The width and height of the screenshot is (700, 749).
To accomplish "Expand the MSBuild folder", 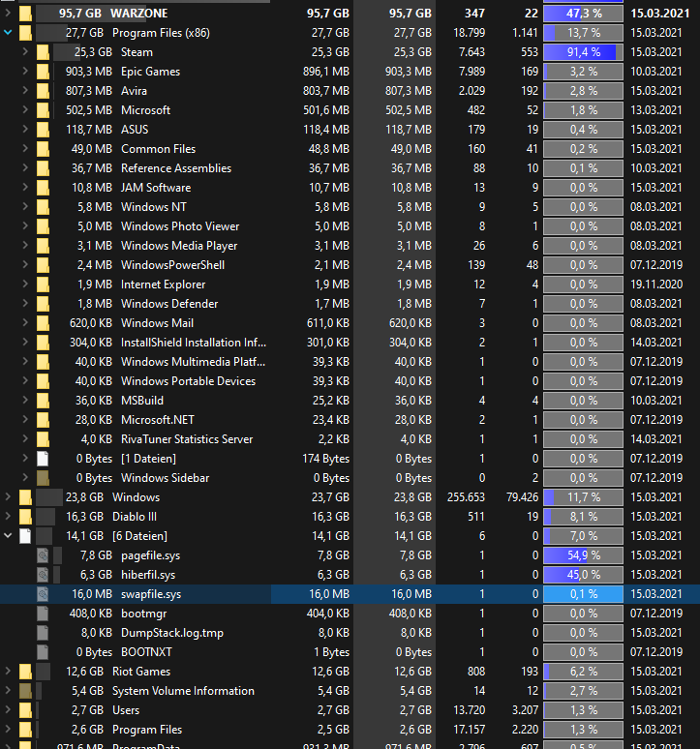I will (25, 401).
